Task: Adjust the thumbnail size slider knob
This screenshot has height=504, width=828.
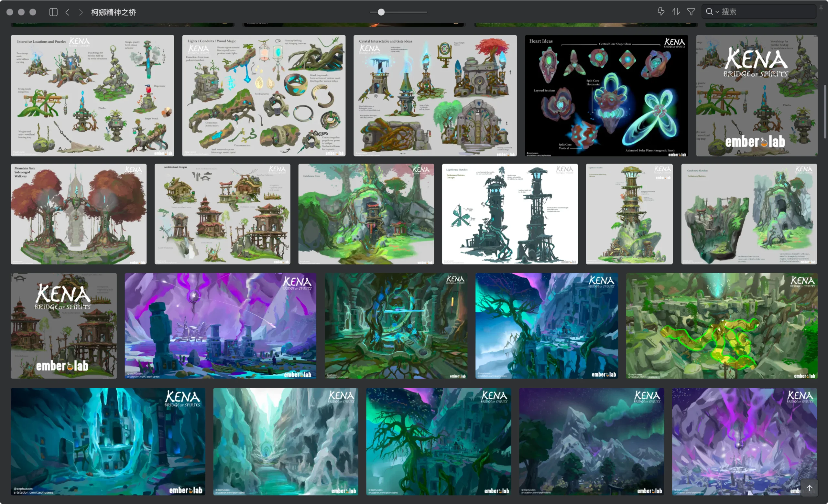Action: (x=381, y=12)
